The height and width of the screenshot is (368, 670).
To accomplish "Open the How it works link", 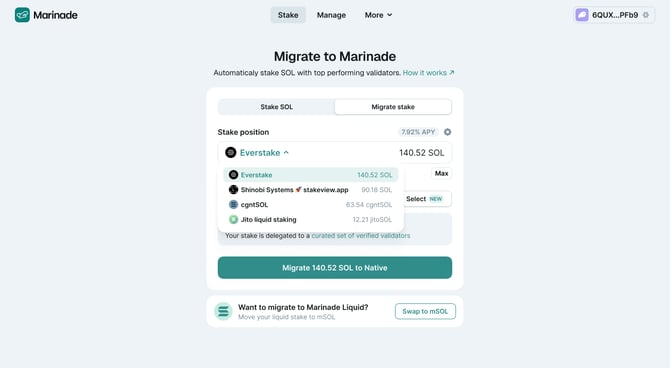I will pyautogui.click(x=428, y=73).
